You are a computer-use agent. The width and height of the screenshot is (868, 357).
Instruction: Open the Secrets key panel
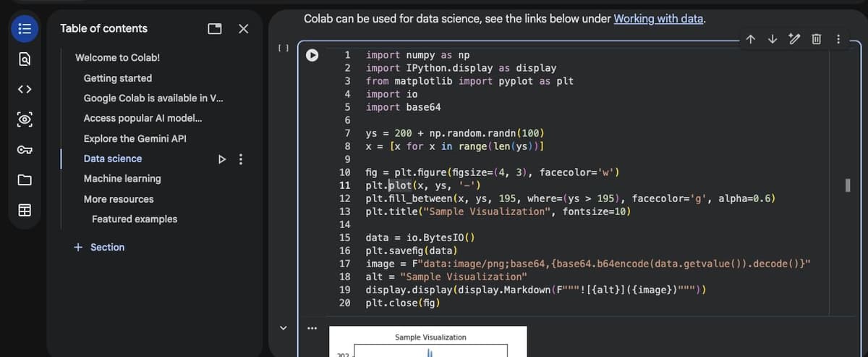coord(23,150)
